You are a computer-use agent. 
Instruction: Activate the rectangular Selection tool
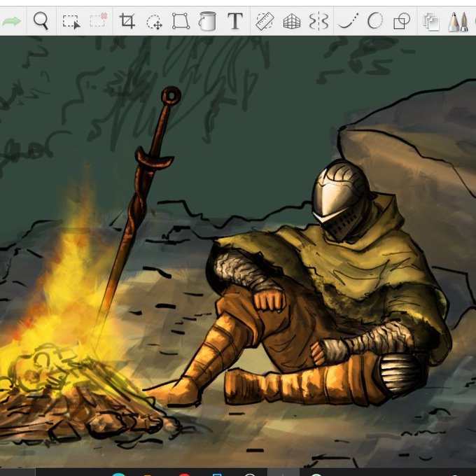coord(71,22)
